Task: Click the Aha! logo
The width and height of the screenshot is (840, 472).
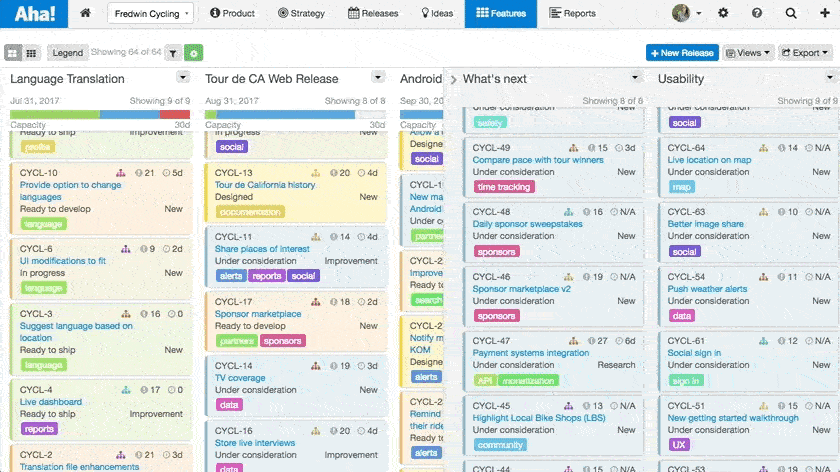Action: point(34,13)
